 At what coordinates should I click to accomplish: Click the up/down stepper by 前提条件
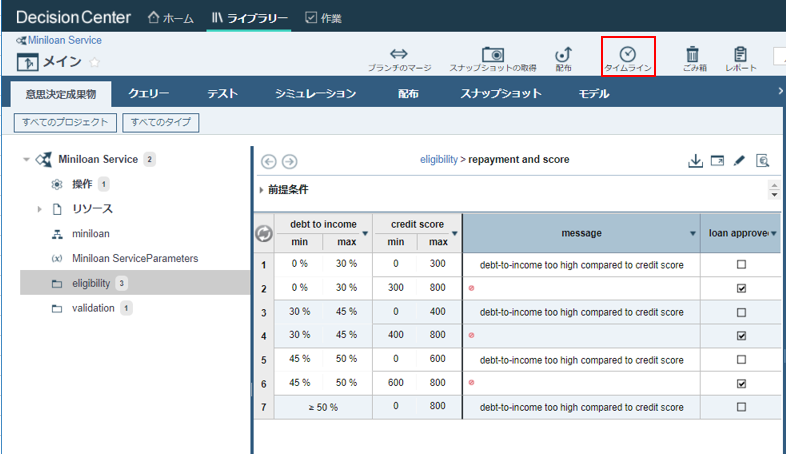[774, 190]
